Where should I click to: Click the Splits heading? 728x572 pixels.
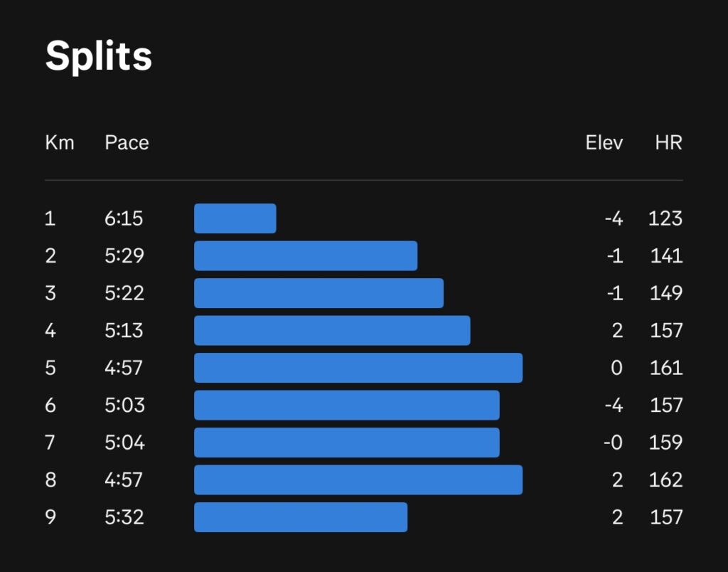(98, 57)
